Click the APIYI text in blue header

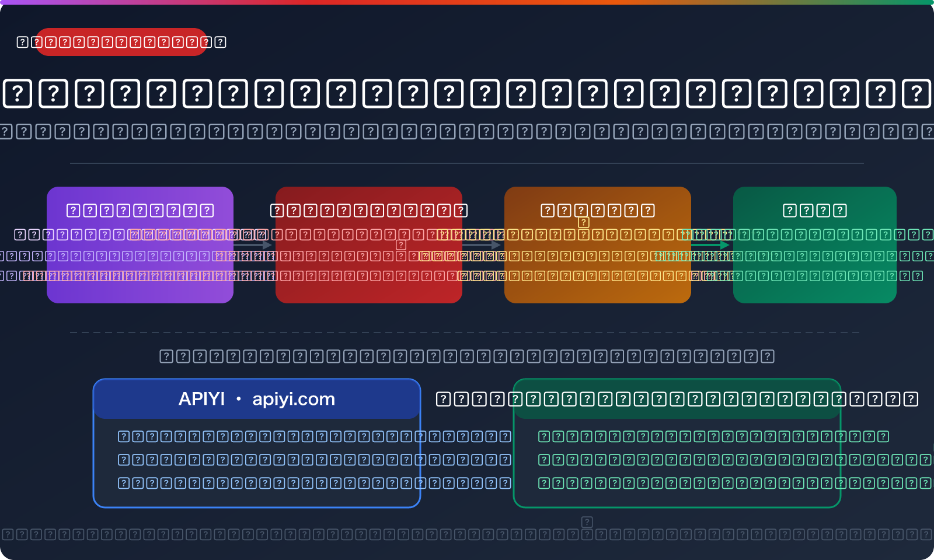click(x=201, y=399)
